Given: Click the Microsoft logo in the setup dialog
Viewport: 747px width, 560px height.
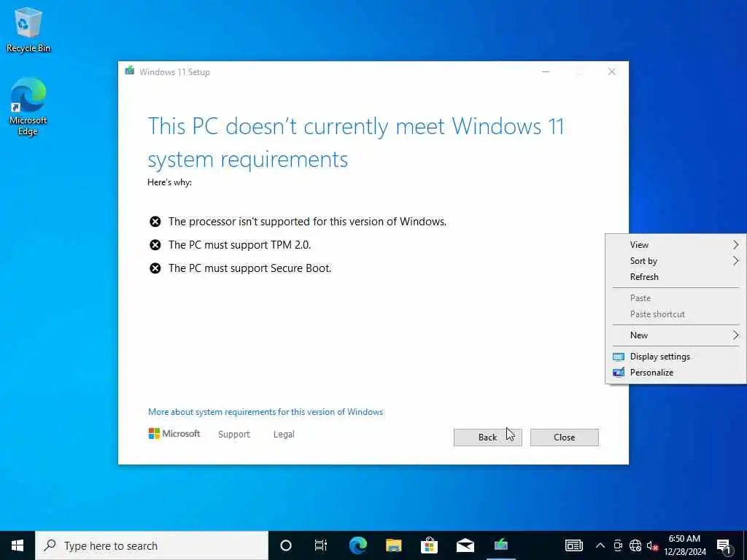Looking at the screenshot, I should coord(174,433).
